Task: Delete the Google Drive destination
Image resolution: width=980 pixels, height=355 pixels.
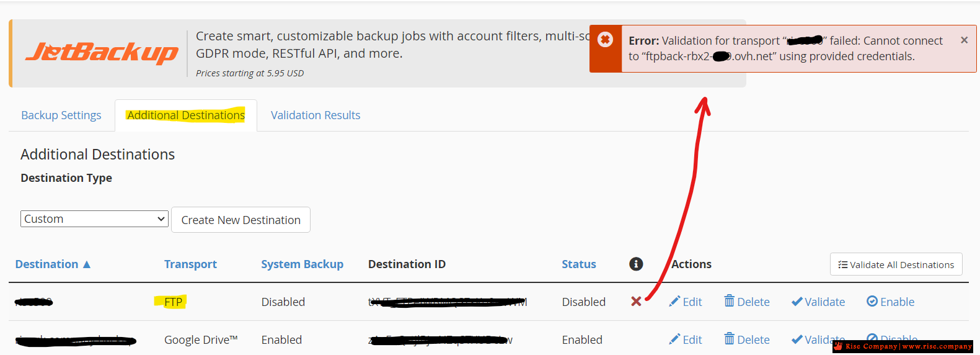Action: (x=747, y=339)
